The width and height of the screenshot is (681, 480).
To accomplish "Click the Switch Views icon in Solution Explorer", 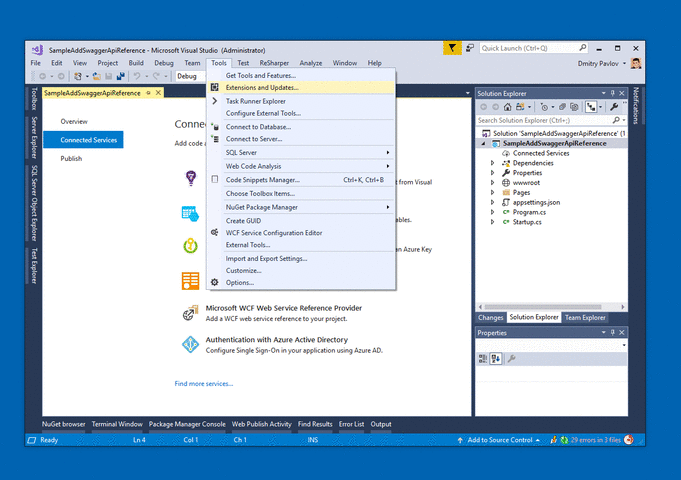I will tap(520, 106).
